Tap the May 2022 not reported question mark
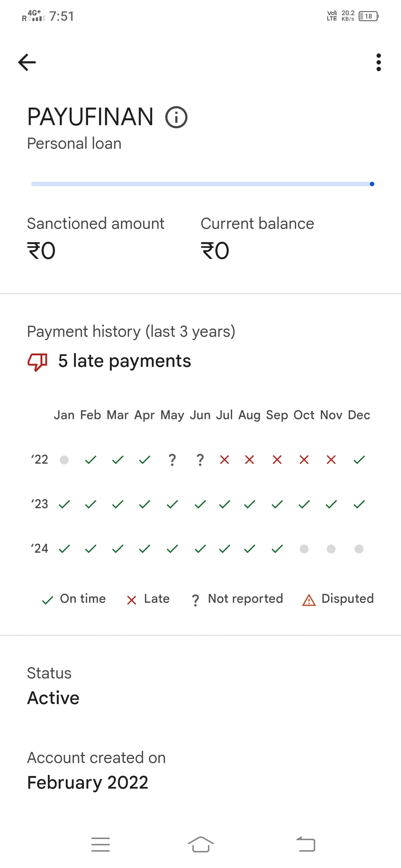The height and width of the screenshot is (868, 401). coord(172,460)
